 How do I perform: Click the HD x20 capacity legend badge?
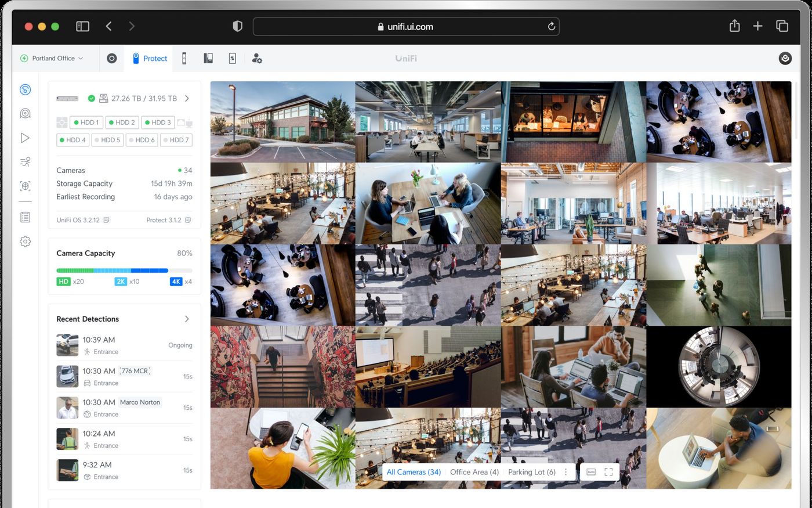pyautogui.click(x=70, y=282)
